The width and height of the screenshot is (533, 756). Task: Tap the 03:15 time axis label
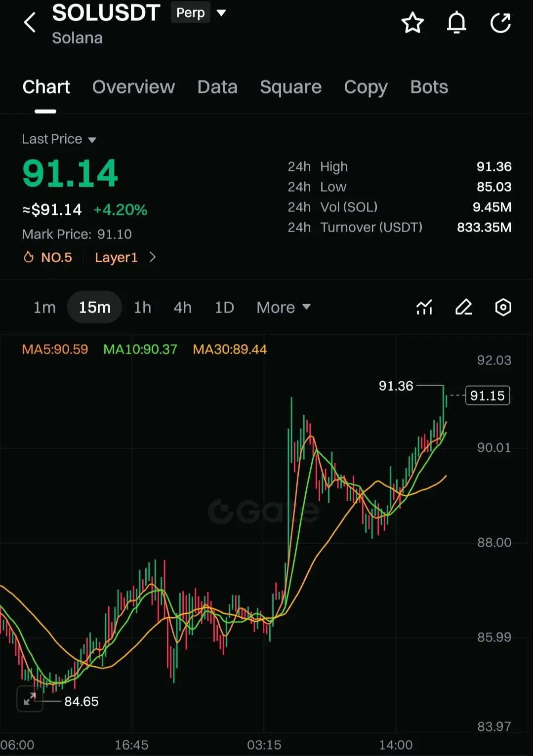(264, 745)
